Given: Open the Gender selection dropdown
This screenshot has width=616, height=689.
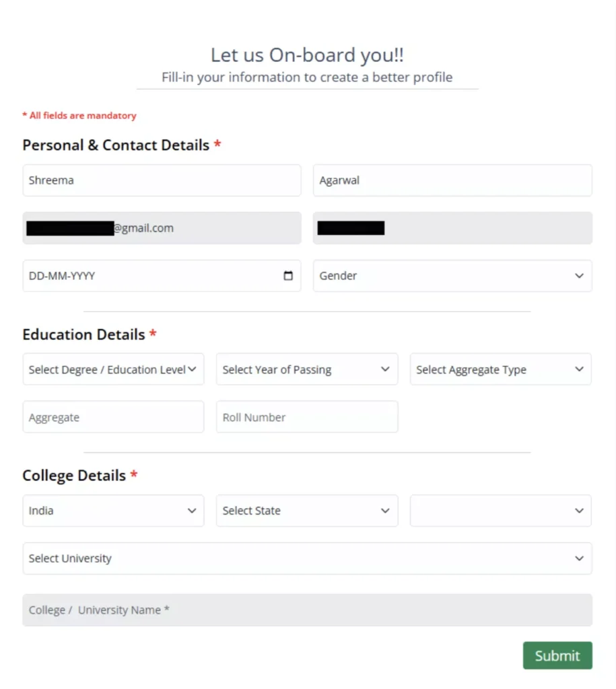Looking at the screenshot, I should 452,275.
